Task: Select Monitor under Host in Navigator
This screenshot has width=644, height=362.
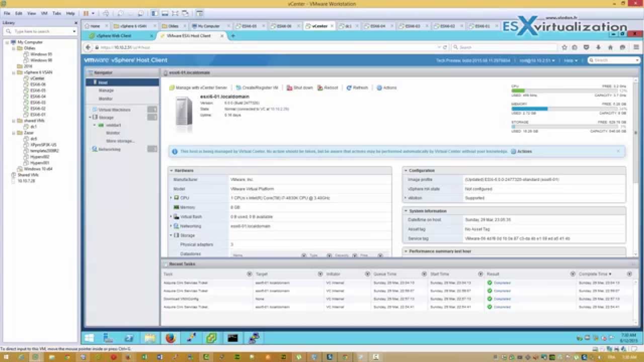Action: coord(106,99)
